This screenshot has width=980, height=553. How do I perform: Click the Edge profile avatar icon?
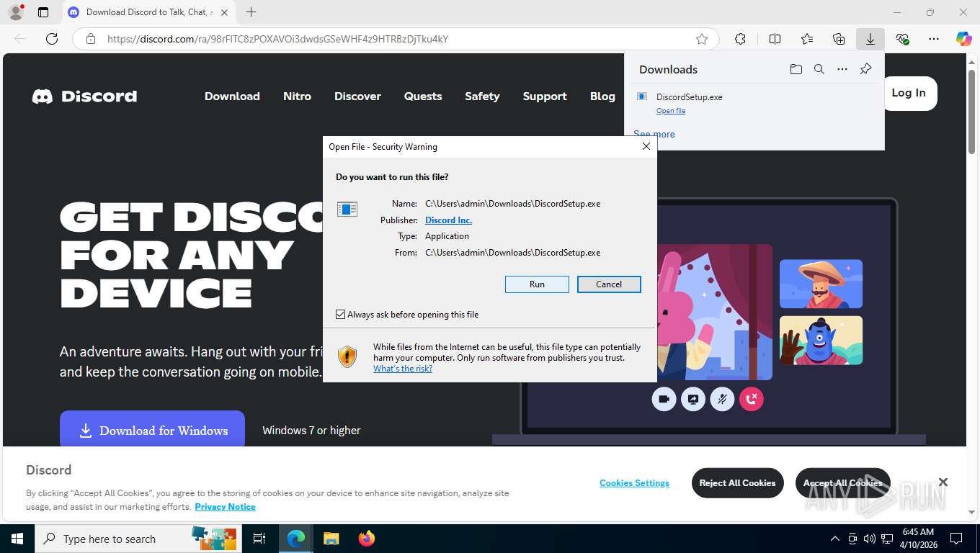pos(14,12)
